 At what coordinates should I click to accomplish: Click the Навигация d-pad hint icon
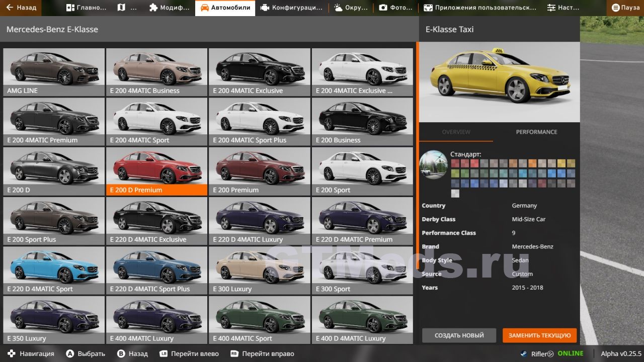[x=11, y=353]
